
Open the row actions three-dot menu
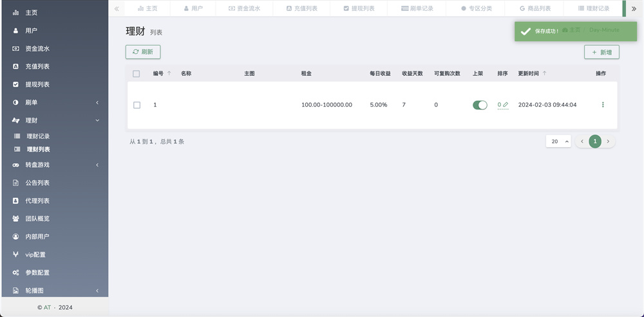tap(603, 105)
